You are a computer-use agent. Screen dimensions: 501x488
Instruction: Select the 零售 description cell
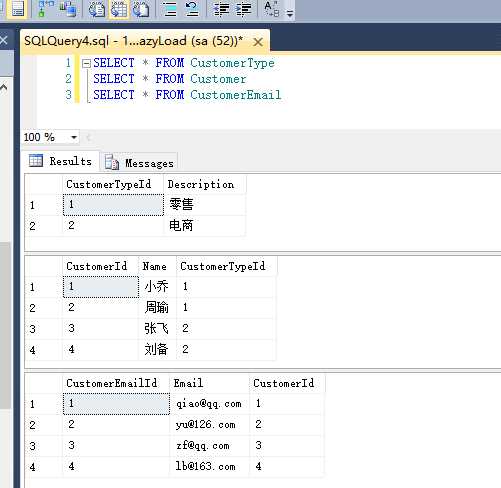[205, 204]
